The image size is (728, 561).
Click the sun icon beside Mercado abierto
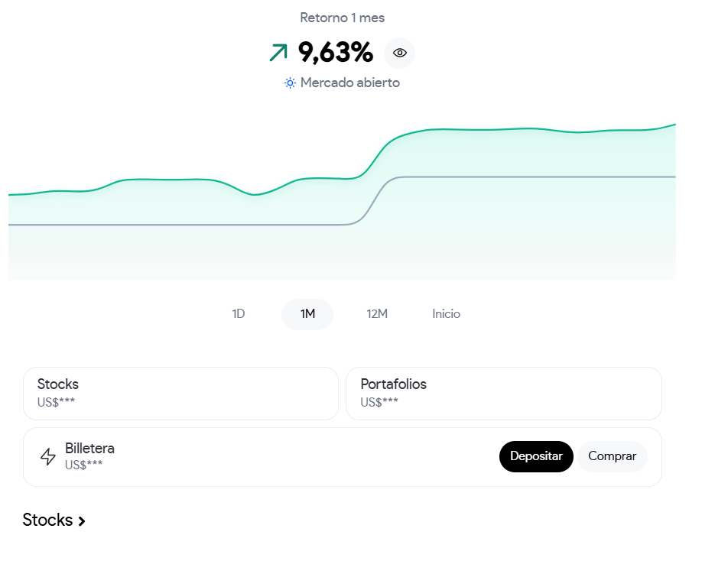(x=290, y=83)
